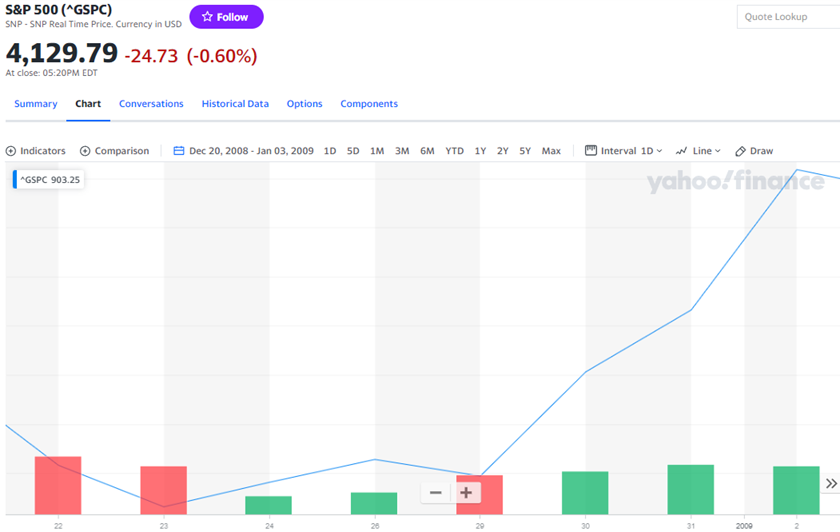The height and width of the screenshot is (532, 840).
Task: Expand the Line chart type dropdown arrow
Action: tap(718, 151)
